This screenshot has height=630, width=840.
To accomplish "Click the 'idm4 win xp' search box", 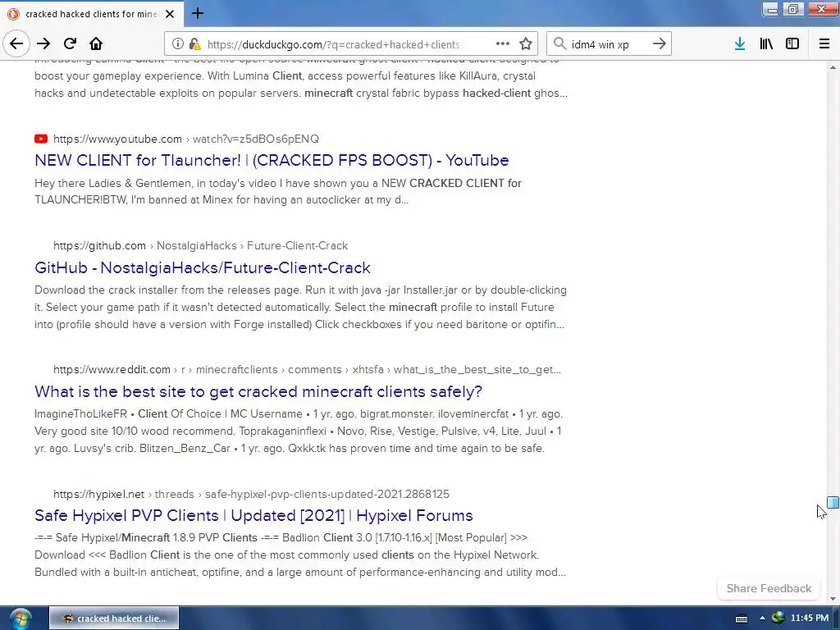I will (608, 44).
